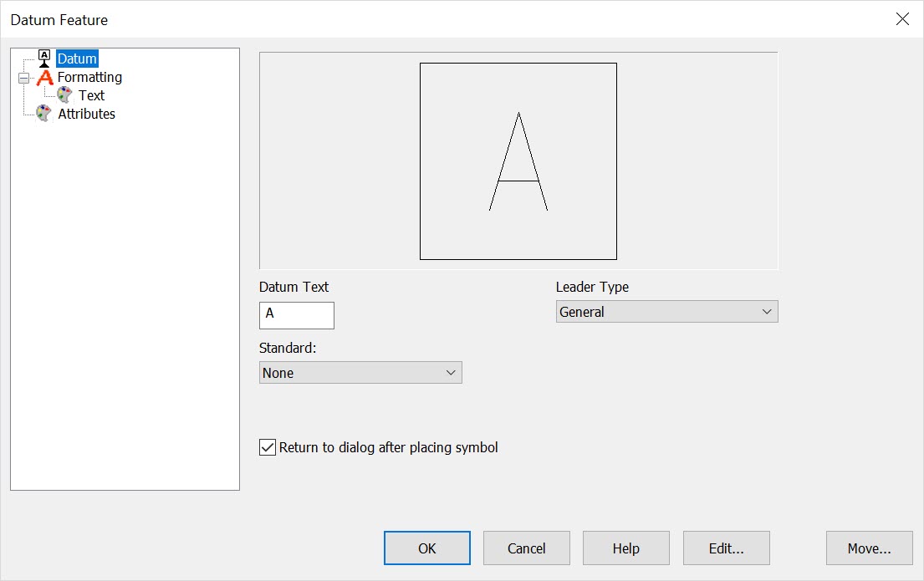Select the Text tree entry
This screenshot has height=581, width=924.
pyautogui.click(x=91, y=94)
